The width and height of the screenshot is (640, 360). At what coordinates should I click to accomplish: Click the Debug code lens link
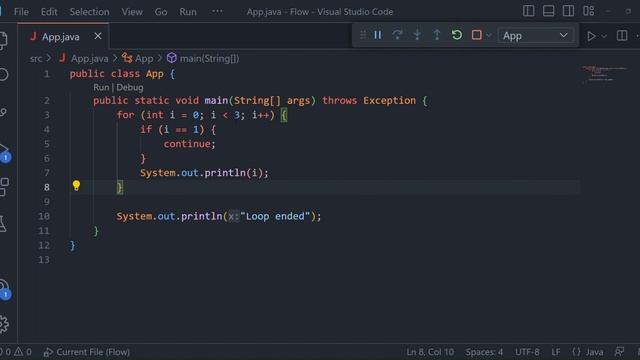click(130, 87)
